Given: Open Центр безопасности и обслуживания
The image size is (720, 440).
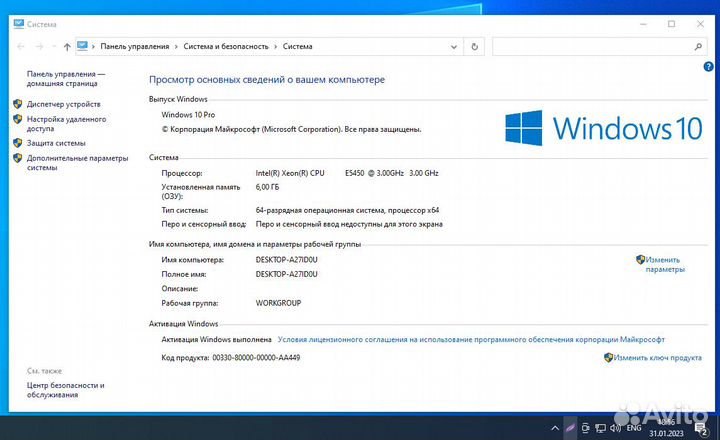Looking at the screenshot, I should coord(65,390).
